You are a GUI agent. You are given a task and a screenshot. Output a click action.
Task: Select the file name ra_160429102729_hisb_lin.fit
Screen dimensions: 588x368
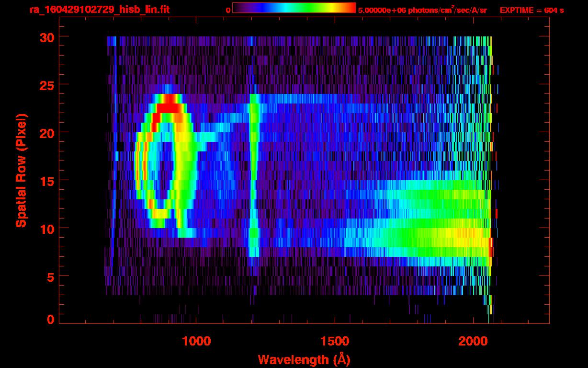99,10
